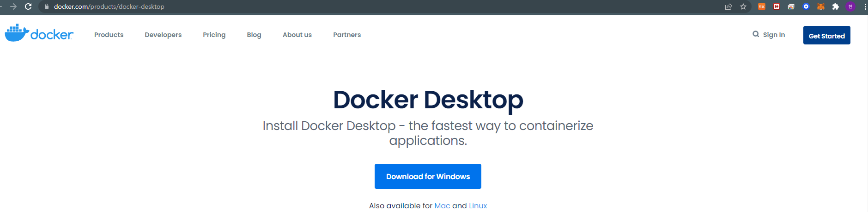The height and width of the screenshot is (212, 868).
Task: Click the Docker whale logo
Action: (39, 33)
